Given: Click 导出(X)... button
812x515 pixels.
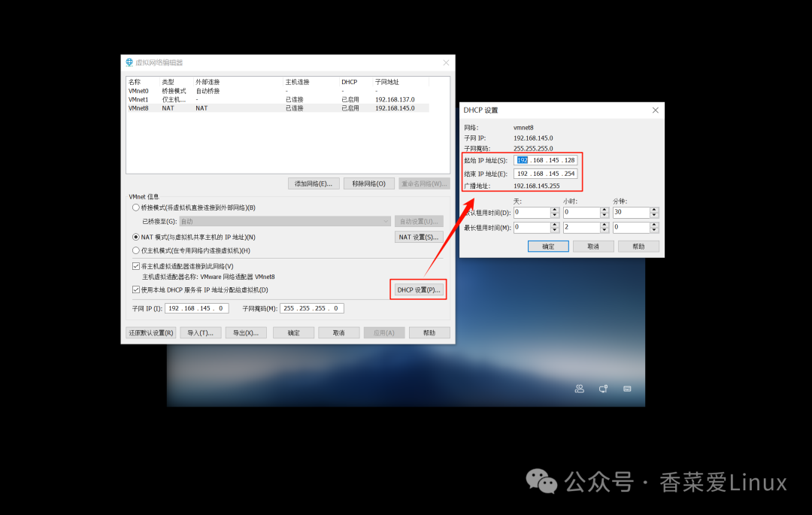Looking at the screenshot, I should coord(245,333).
